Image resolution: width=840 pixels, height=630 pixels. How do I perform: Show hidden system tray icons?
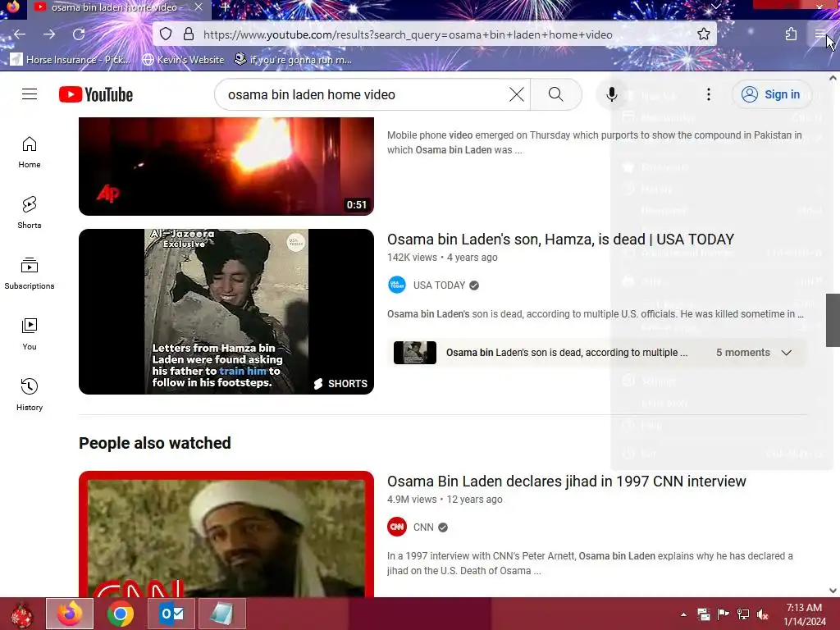[683, 614]
